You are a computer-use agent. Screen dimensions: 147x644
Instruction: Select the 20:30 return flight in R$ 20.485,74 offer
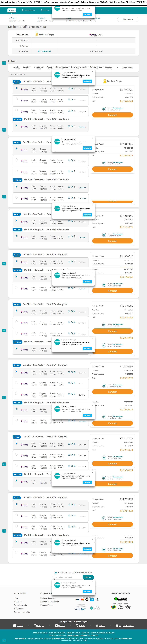coord(16,197)
